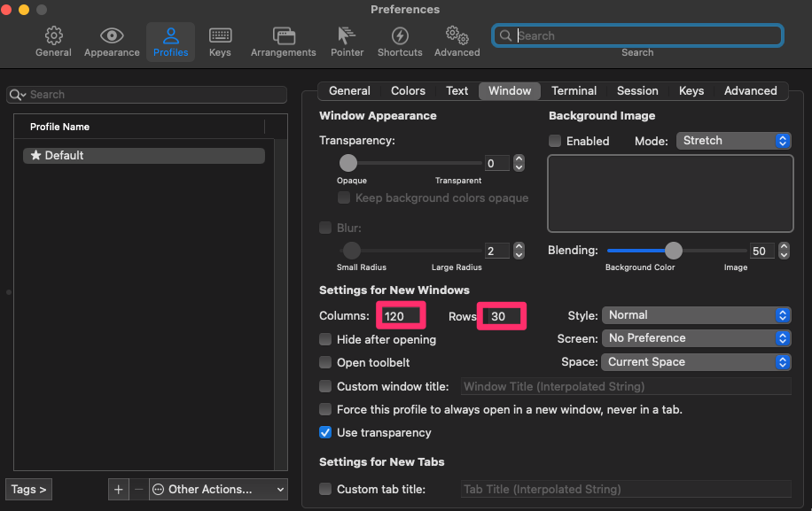812x511 pixels.
Task: Open the Appearance eye icon
Action: [x=112, y=35]
